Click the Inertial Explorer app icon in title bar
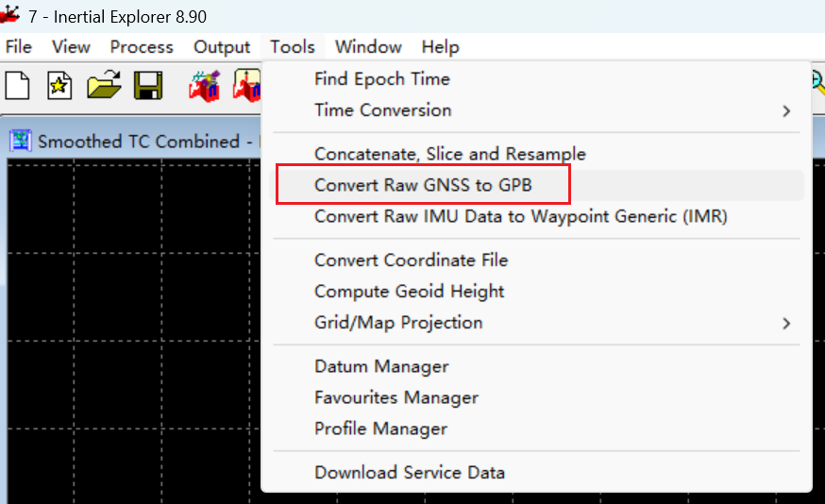825x504 pixels. [x=10, y=15]
